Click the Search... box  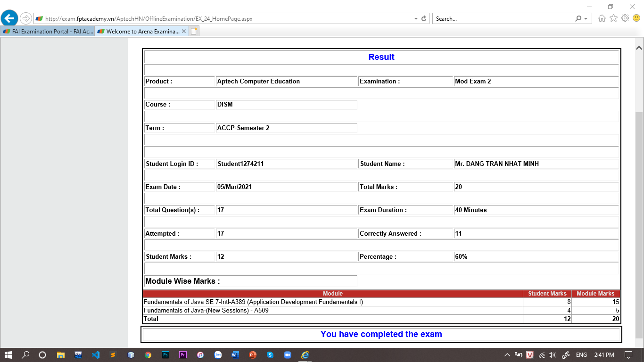coord(503,19)
